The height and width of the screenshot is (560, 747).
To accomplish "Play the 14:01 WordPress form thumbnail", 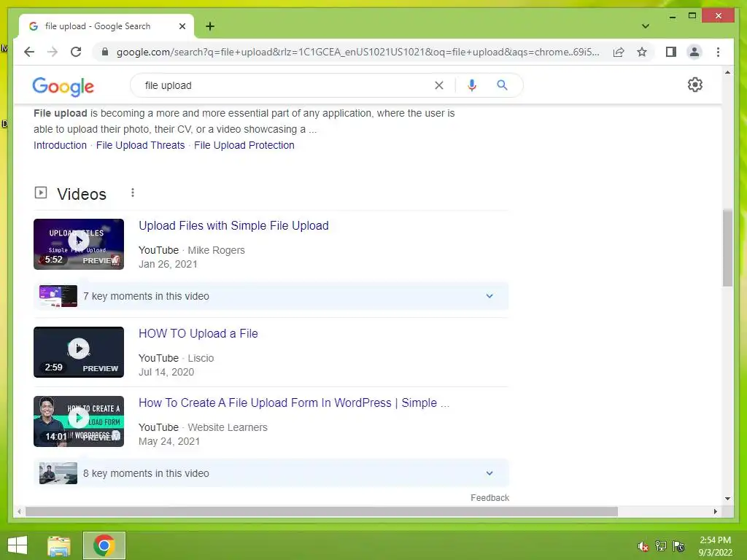I will coord(79,421).
